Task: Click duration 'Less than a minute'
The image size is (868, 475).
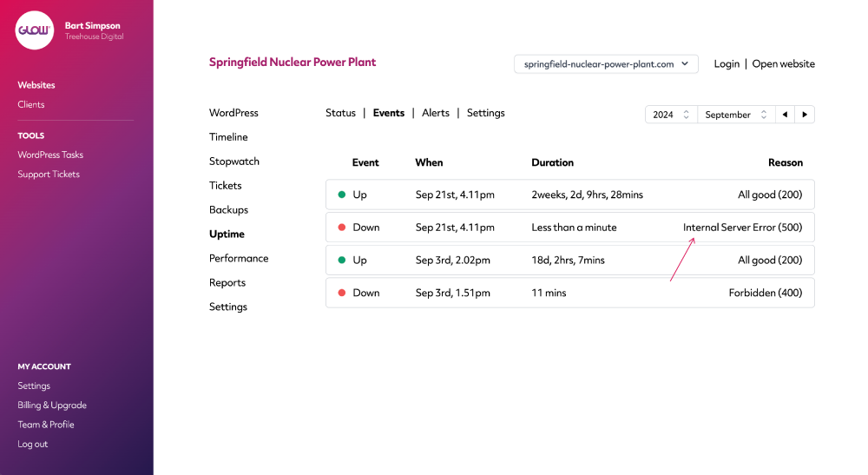Action: pyautogui.click(x=574, y=227)
